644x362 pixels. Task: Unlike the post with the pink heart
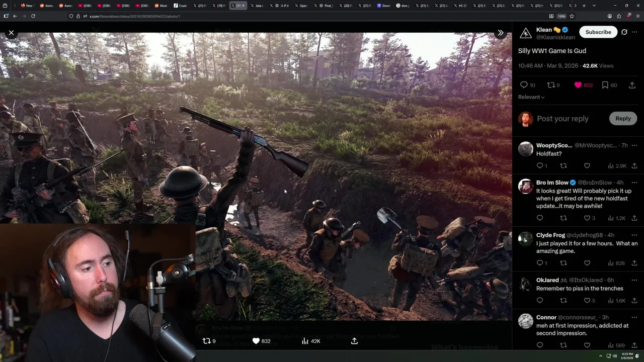pyautogui.click(x=583, y=85)
